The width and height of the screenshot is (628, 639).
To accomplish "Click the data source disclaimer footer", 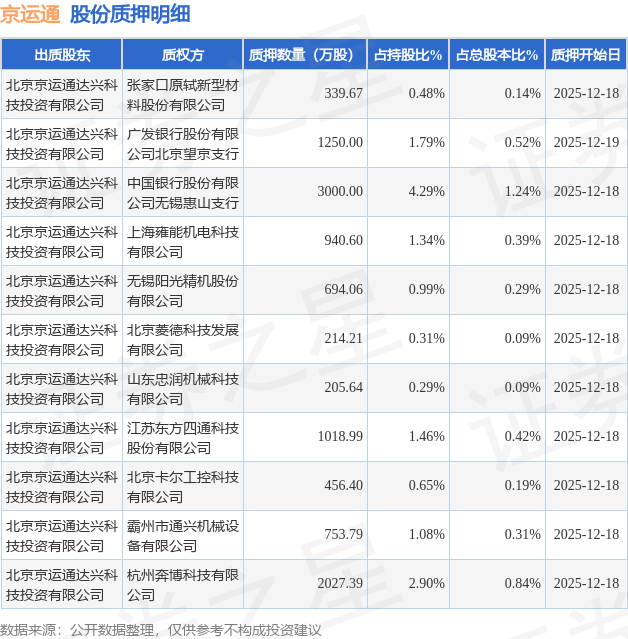I will [161, 630].
